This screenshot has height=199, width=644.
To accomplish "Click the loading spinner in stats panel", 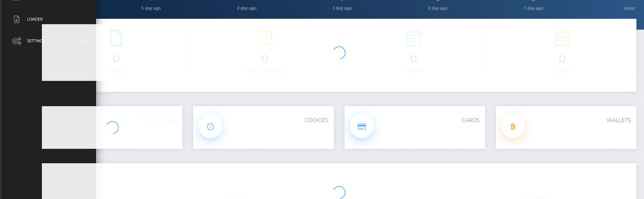I will click(x=339, y=53).
